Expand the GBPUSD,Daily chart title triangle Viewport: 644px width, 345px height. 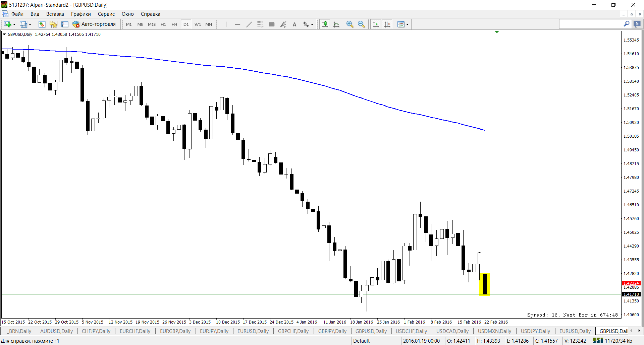(x=4, y=34)
